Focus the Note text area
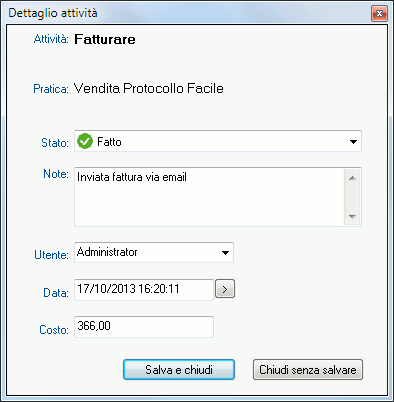 209,197
